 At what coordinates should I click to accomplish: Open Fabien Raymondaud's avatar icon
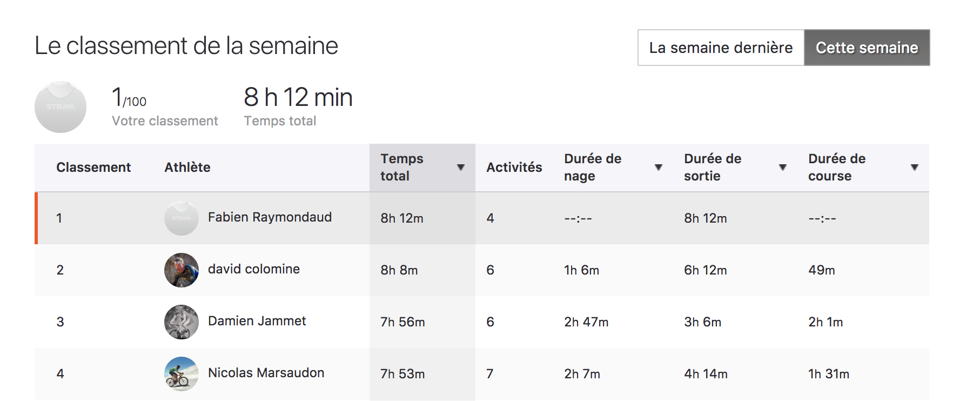click(x=182, y=218)
